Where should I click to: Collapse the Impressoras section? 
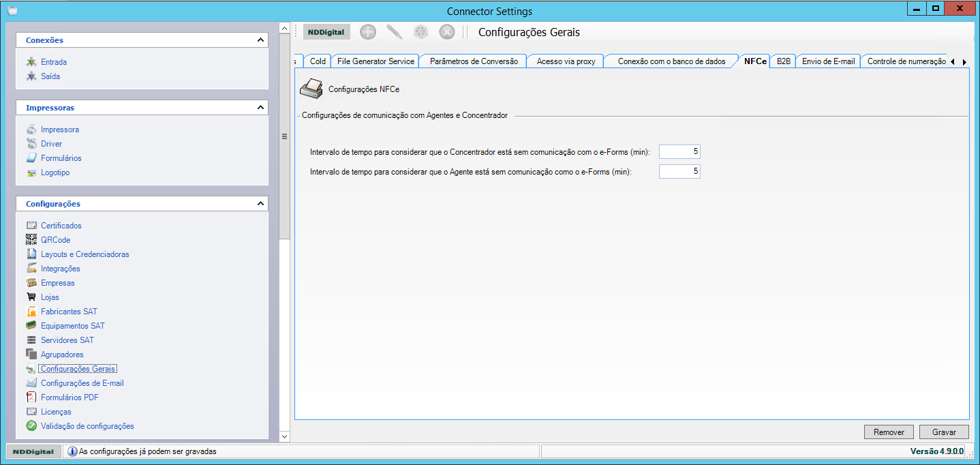(260, 108)
